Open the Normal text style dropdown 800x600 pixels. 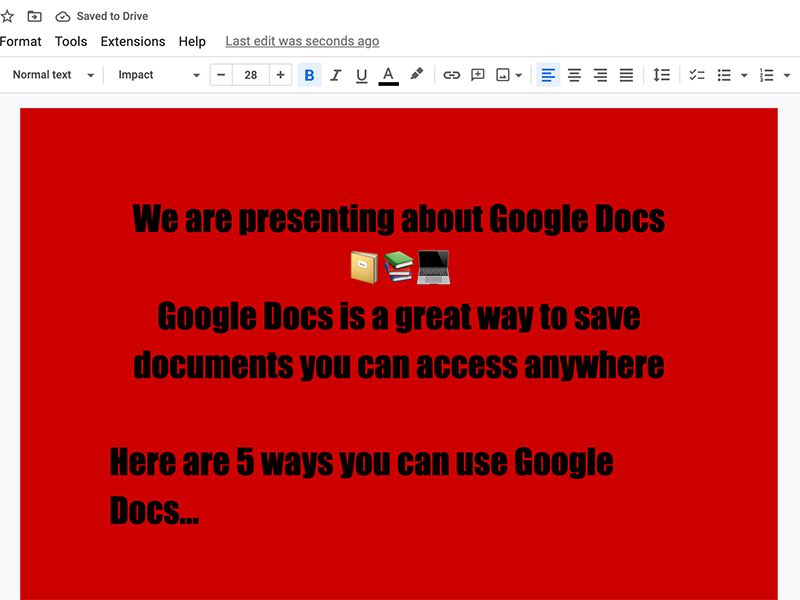click(x=52, y=74)
